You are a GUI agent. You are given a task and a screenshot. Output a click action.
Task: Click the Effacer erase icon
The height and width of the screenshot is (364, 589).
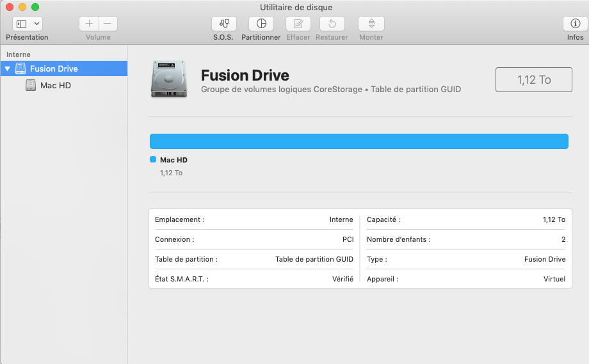pyautogui.click(x=298, y=24)
